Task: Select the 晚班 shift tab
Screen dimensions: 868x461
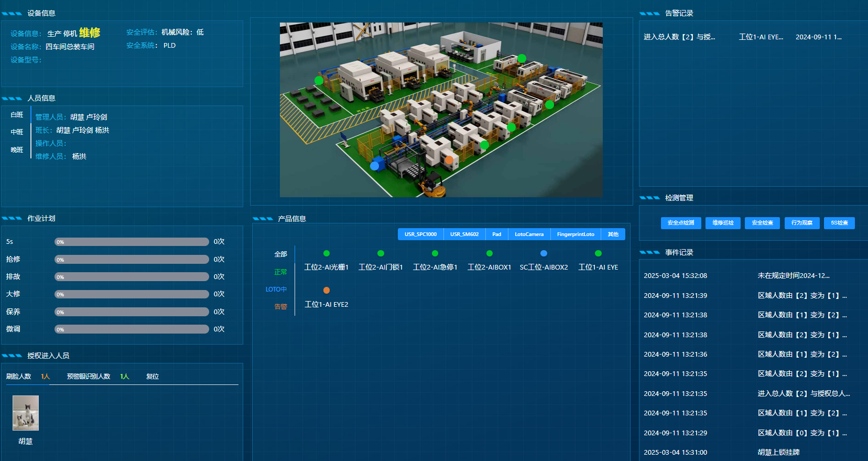Action: [x=17, y=150]
